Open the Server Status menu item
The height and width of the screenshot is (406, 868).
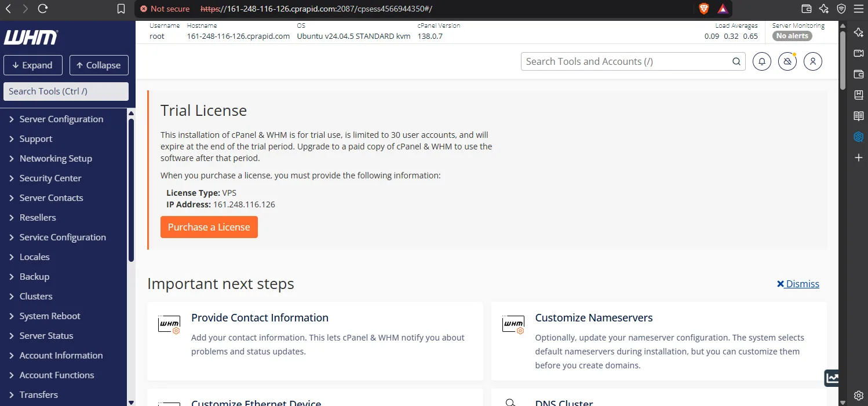pos(46,336)
